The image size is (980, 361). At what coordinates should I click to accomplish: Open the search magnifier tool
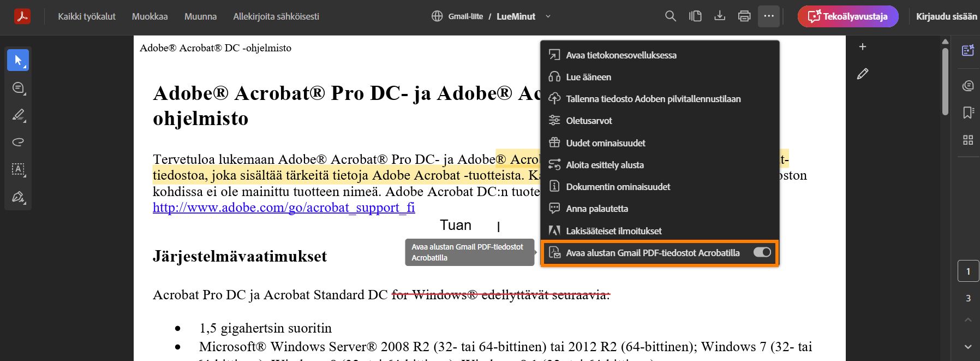[x=671, y=16]
